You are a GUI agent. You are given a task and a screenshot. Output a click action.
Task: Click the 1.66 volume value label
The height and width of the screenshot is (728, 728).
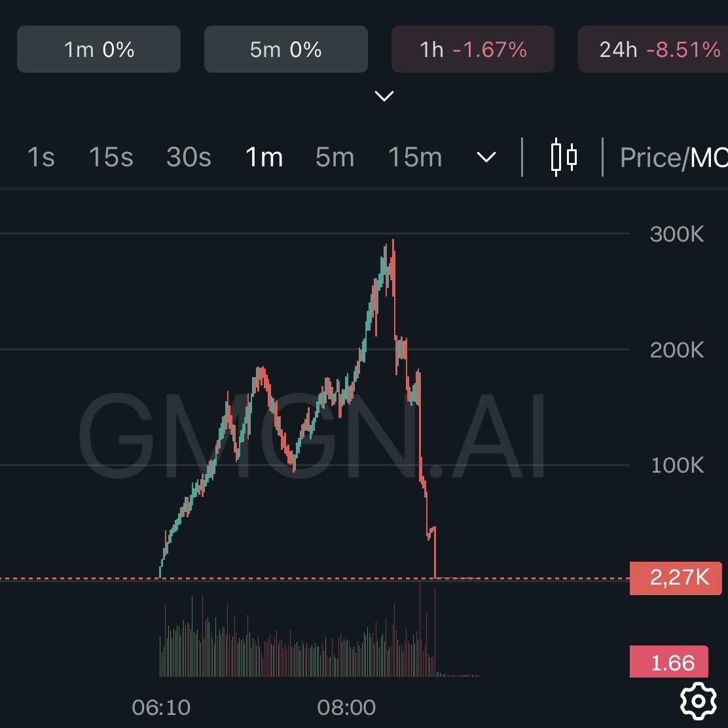click(x=669, y=662)
